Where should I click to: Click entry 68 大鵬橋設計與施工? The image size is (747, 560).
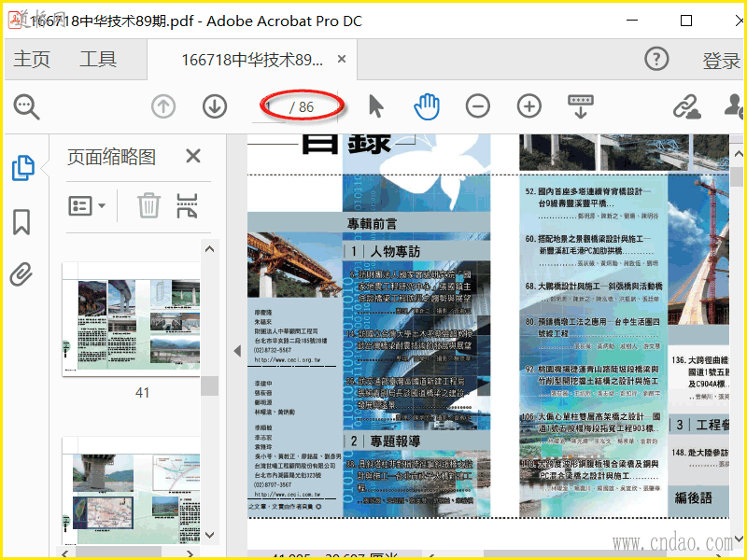point(594,287)
